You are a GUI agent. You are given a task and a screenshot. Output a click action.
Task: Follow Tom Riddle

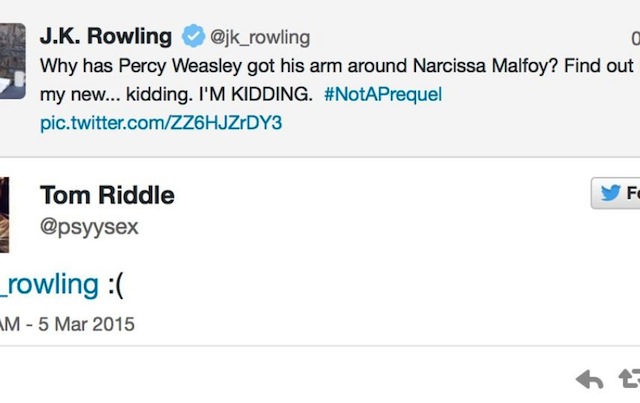[x=618, y=193]
